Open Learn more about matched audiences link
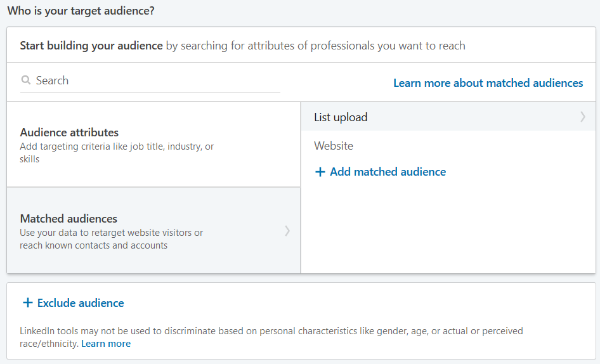This screenshot has height=364, width=600. pos(488,82)
